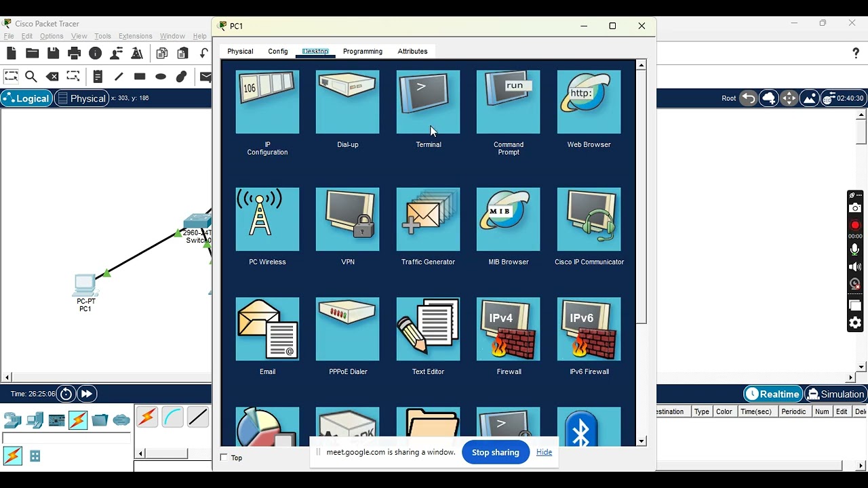Select the Draw Ellipse tool
868x488 pixels.
(161, 77)
